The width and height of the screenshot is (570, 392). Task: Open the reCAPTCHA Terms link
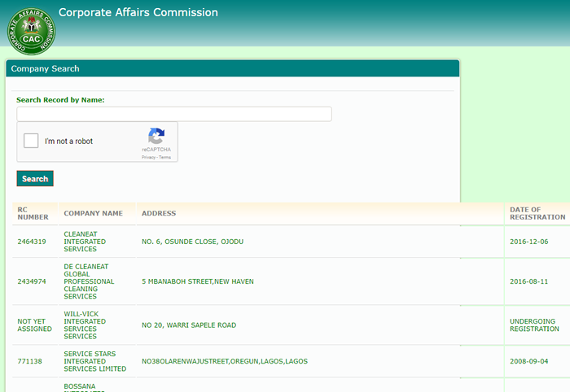tap(164, 157)
